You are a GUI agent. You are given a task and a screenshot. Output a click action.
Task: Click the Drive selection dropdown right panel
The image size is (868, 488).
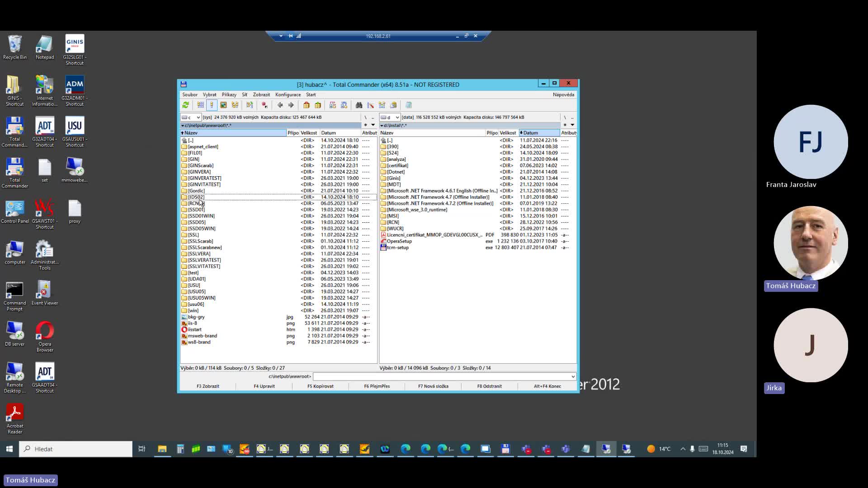(390, 117)
